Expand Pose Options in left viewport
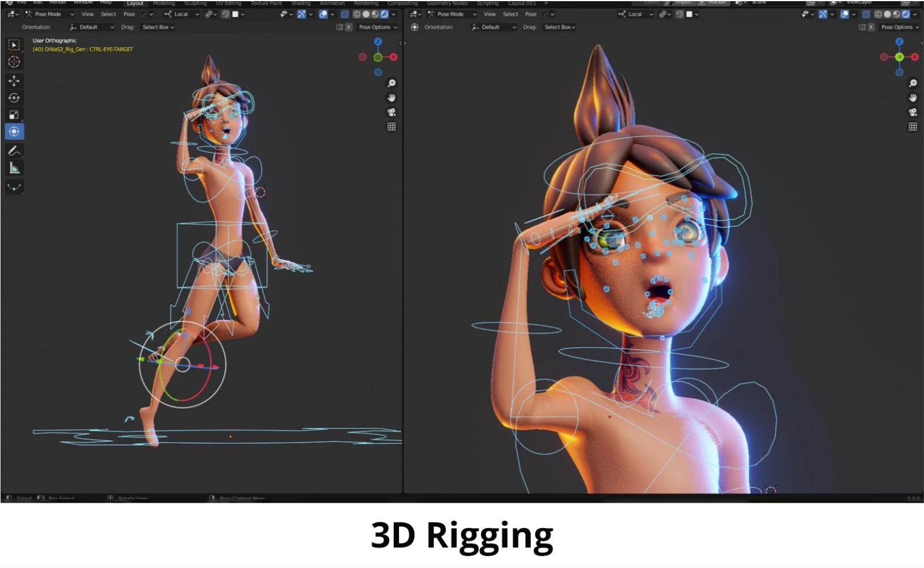Screen dimensions: 924x568 coord(378,27)
